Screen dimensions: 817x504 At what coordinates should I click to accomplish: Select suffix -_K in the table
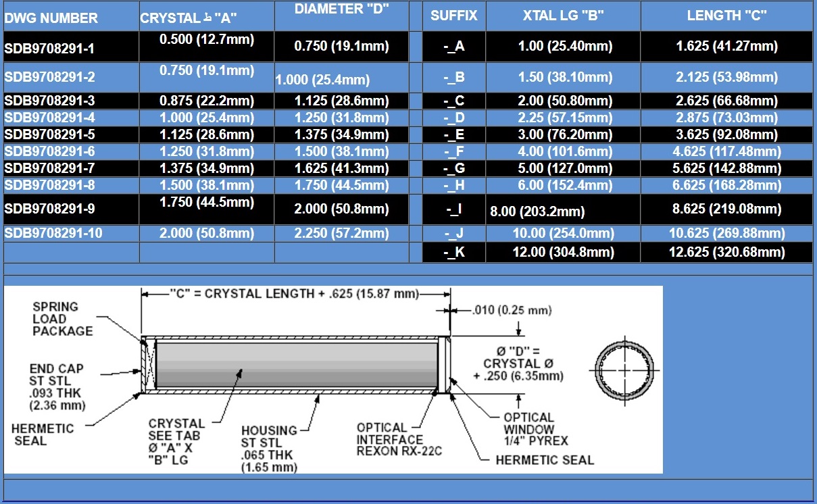(453, 253)
